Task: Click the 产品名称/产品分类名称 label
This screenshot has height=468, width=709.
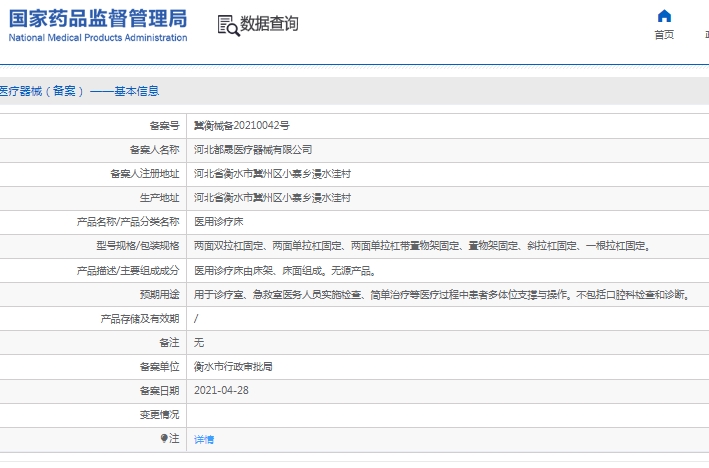Action: tap(128, 222)
